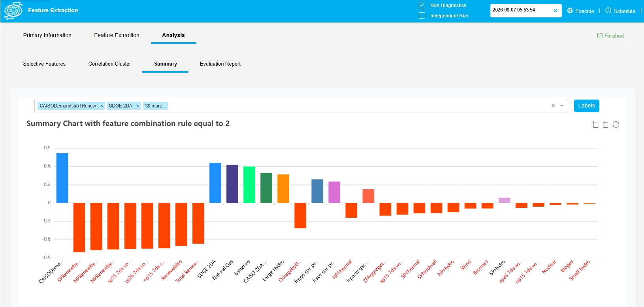This screenshot has height=307, width=644.
Task: Uncheck the Run Diagnostics checkbox
Action: (422, 5)
